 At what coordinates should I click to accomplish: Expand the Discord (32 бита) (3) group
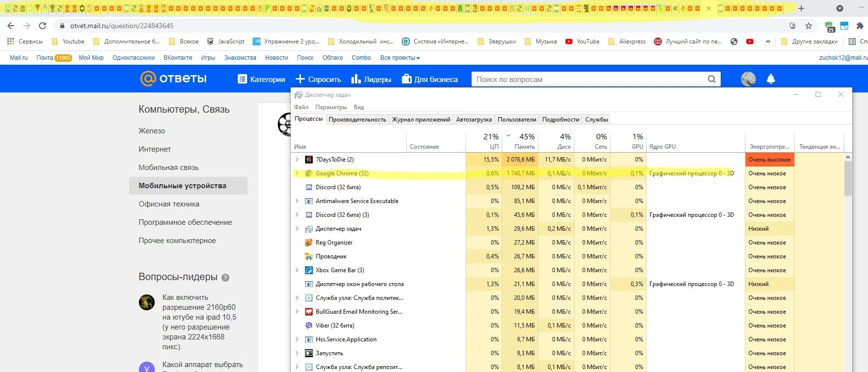(x=297, y=215)
